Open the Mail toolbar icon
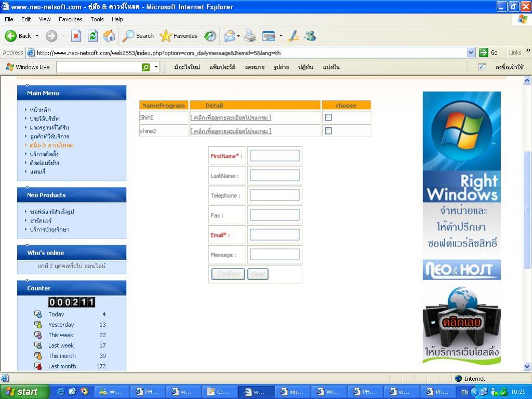532x399 pixels. 230,36
